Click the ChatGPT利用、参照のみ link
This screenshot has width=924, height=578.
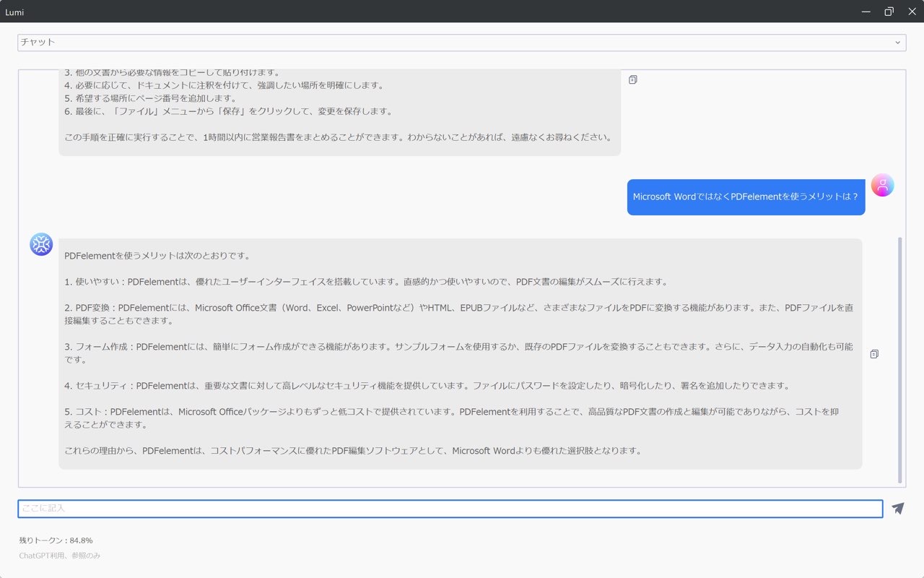tap(60, 556)
